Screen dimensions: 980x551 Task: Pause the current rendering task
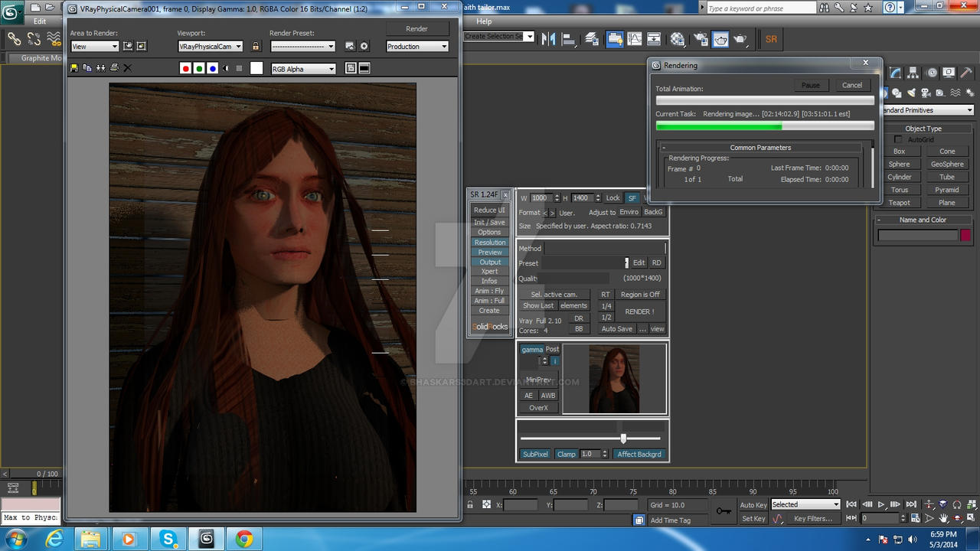click(x=810, y=85)
